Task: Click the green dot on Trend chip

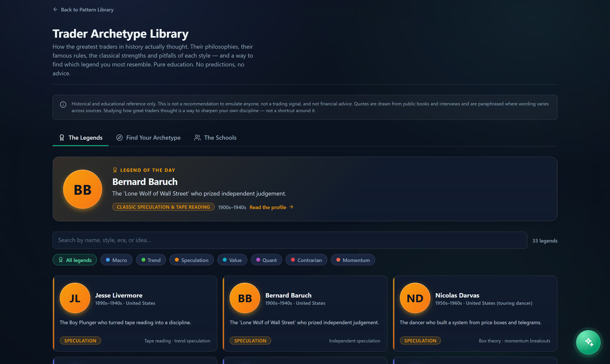Action: coord(143,260)
